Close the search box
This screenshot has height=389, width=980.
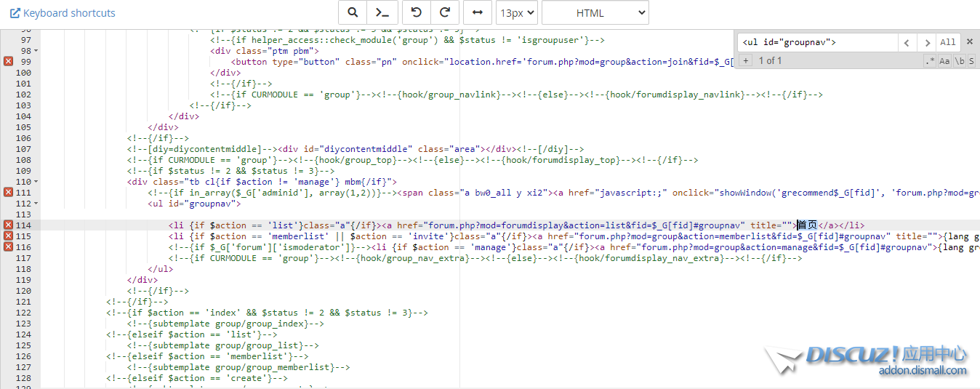tap(969, 43)
